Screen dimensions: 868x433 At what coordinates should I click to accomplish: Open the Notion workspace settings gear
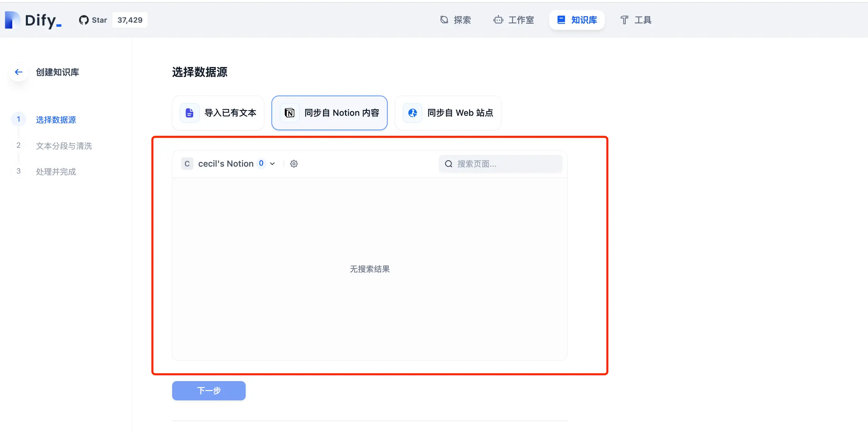point(293,164)
